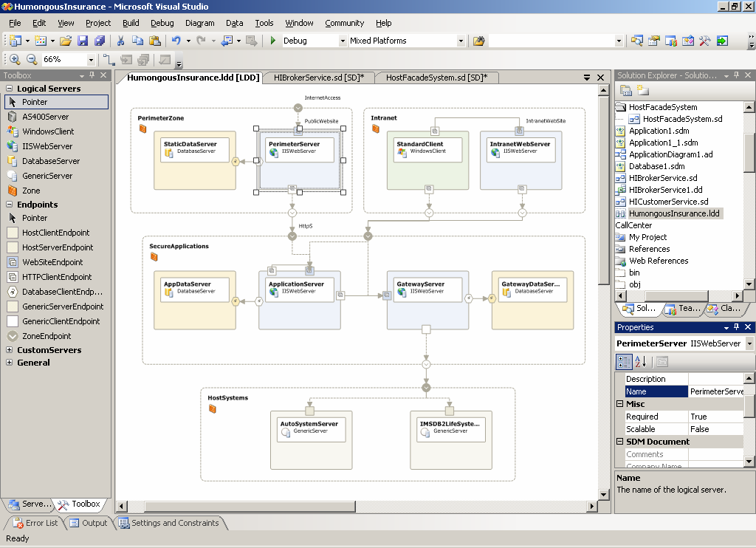
Task: Click the Undo arrow icon
Action: click(x=176, y=41)
